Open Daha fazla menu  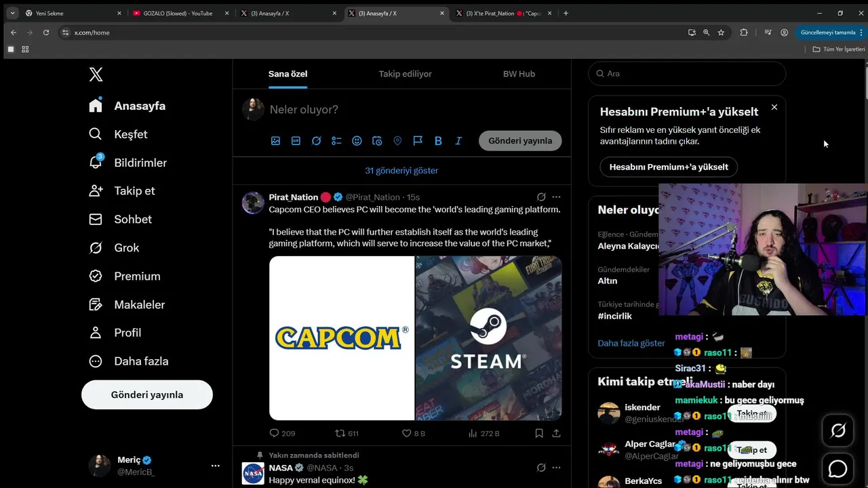click(x=128, y=361)
